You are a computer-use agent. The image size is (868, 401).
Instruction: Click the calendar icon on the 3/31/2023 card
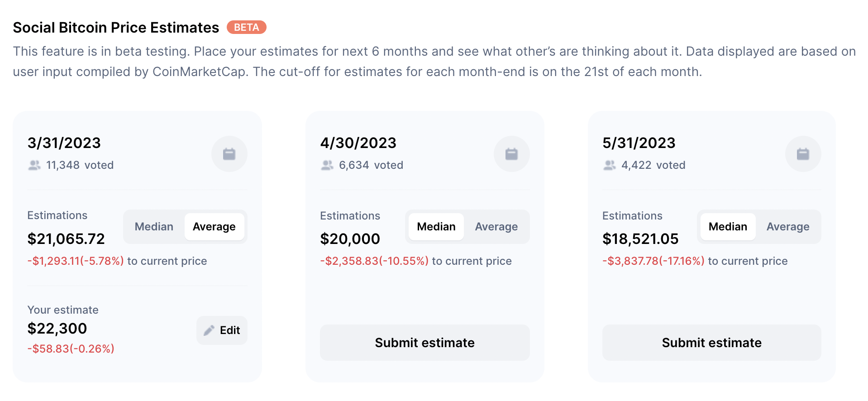coord(229,154)
